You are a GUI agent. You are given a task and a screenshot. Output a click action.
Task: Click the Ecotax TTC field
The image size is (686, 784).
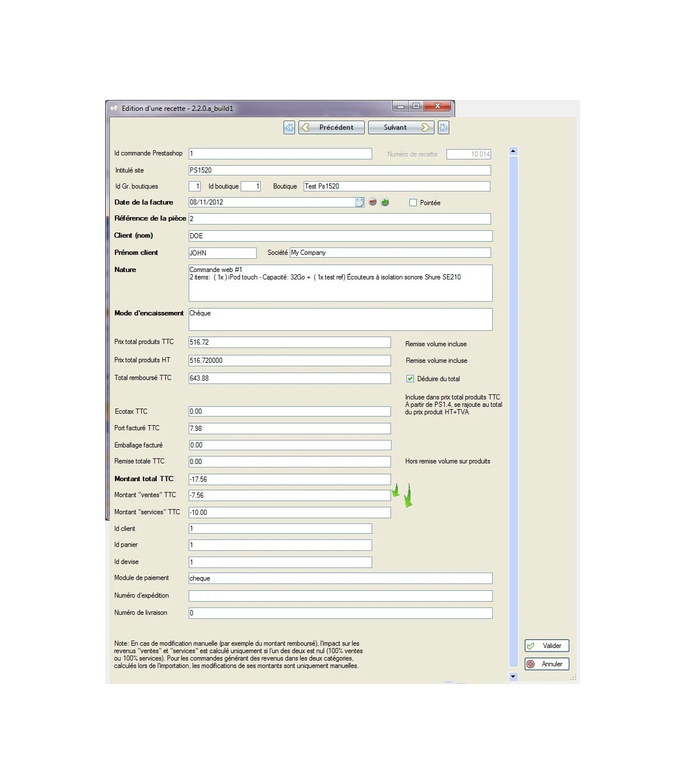click(x=290, y=411)
